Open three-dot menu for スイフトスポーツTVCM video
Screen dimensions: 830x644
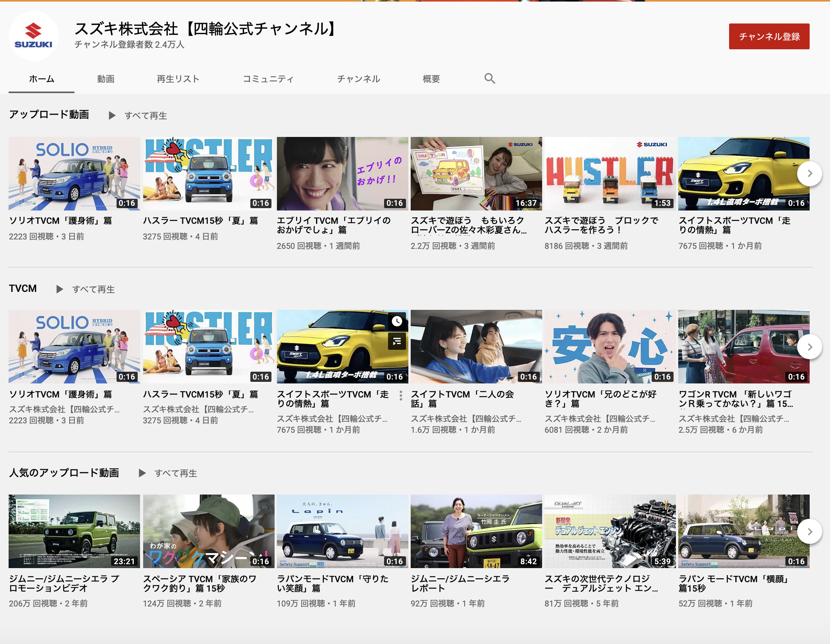pos(401,396)
